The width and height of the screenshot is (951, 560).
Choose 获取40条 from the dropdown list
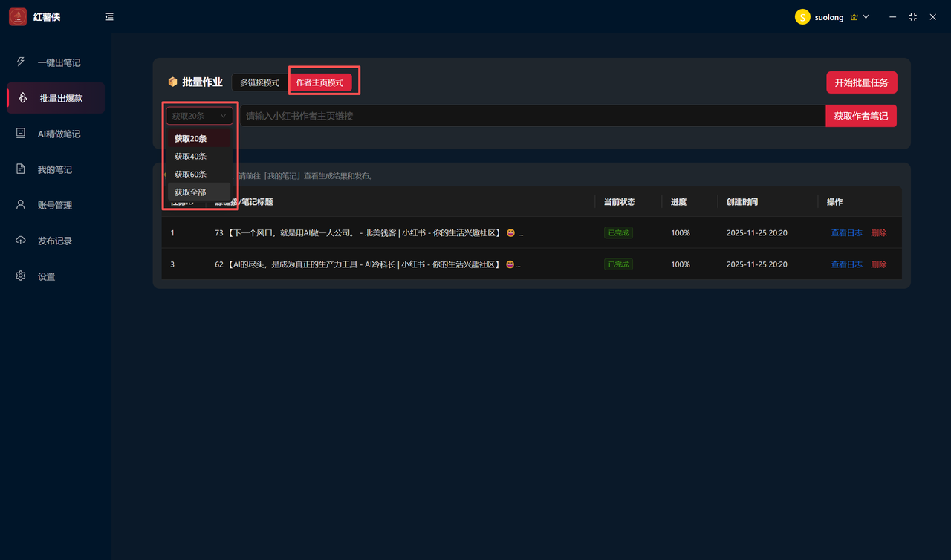(x=191, y=157)
